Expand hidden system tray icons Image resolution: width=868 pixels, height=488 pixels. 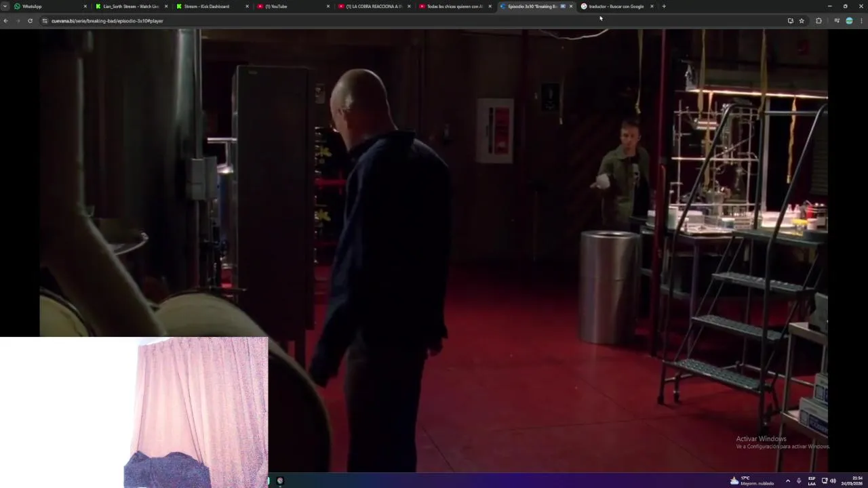[787, 481]
